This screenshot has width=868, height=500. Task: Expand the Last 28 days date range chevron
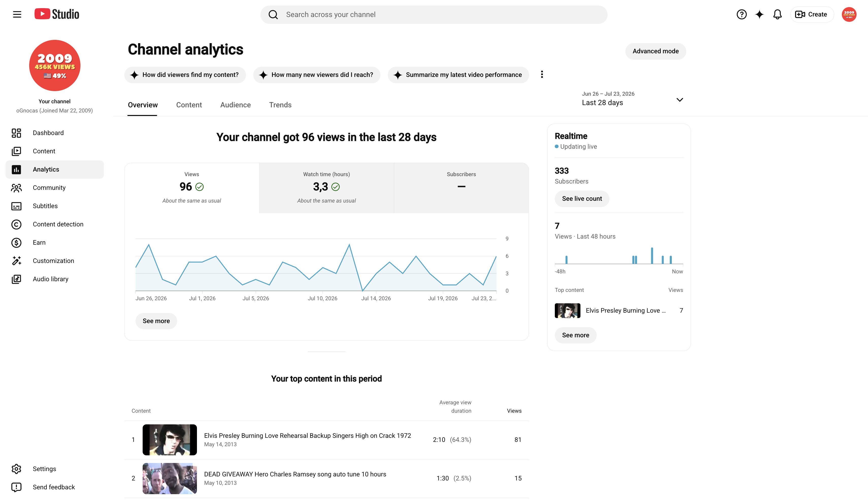679,99
